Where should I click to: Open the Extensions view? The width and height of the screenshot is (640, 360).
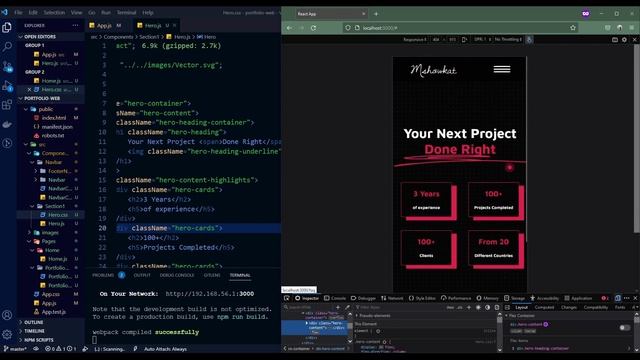click(7, 105)
